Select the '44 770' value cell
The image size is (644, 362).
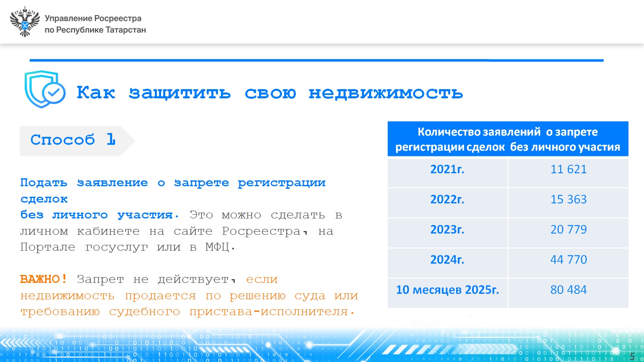tap(568, 260)
